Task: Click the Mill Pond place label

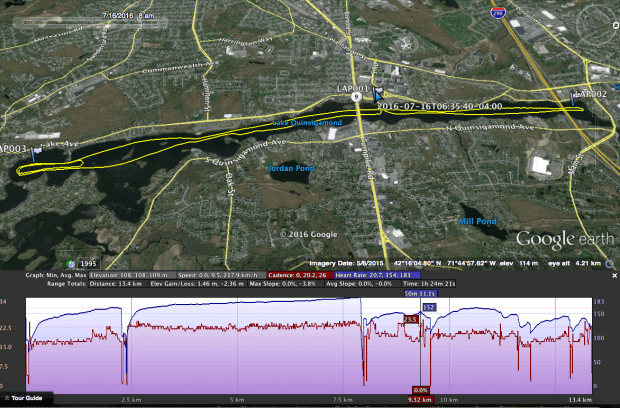Action: [x=476, y=220]
